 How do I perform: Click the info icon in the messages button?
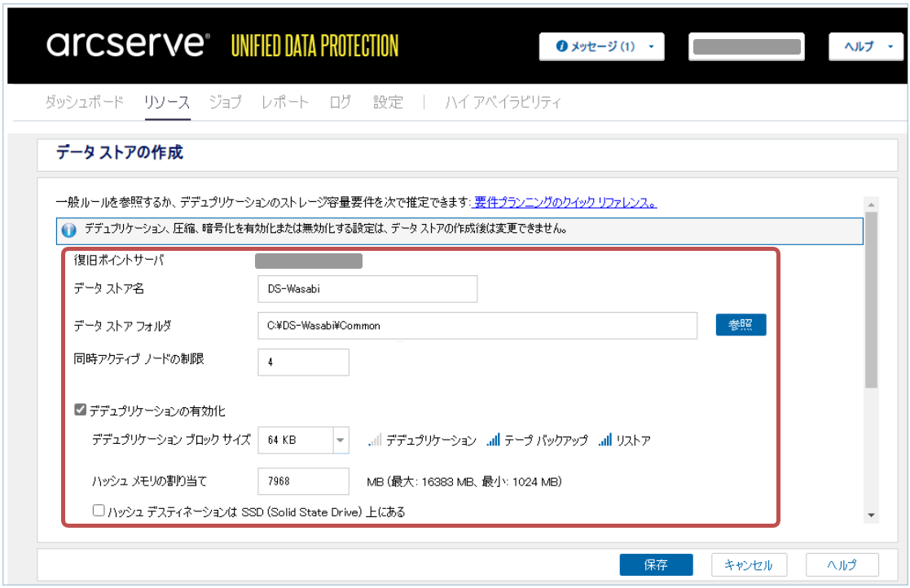561,46
